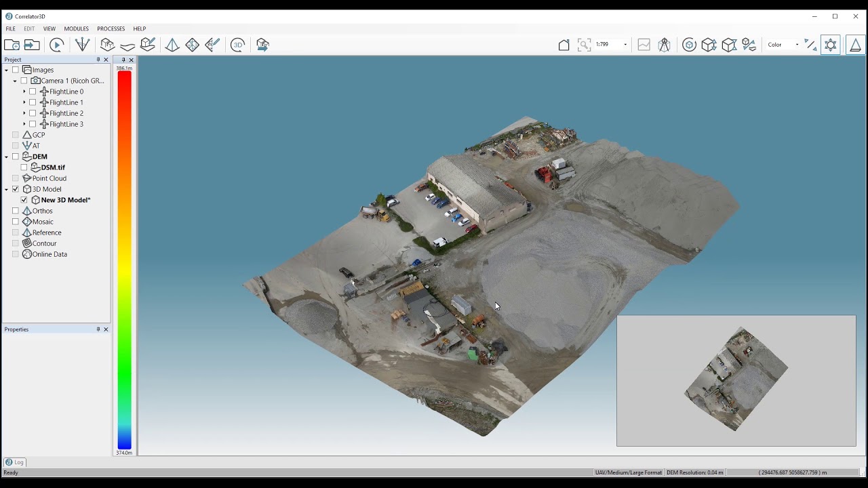Click the cube with vertical arrows icon

coord(709,45)
